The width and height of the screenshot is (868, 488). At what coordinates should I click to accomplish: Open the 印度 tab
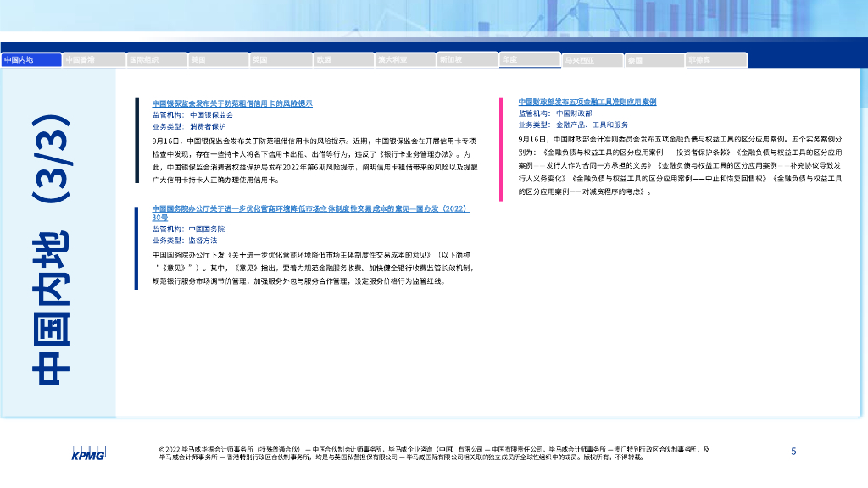pos(531,59)
